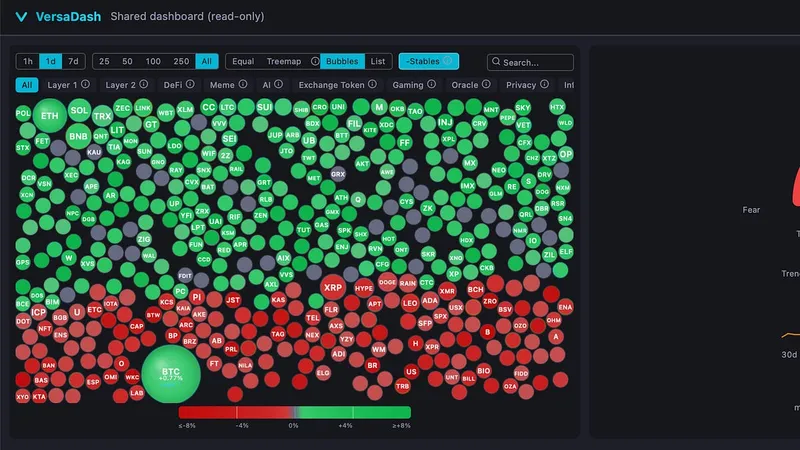Select the BNB bubble

point(78,136)
